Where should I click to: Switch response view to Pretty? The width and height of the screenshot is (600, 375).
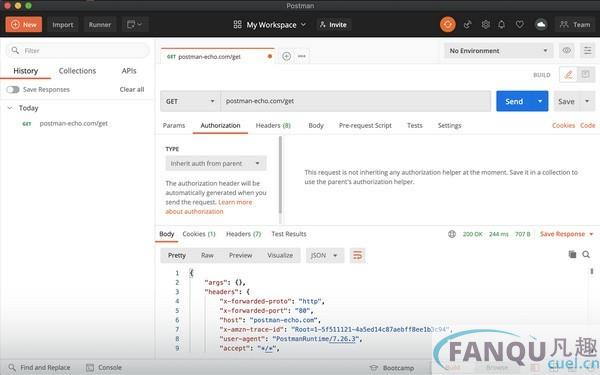click(x=177, y=255)
